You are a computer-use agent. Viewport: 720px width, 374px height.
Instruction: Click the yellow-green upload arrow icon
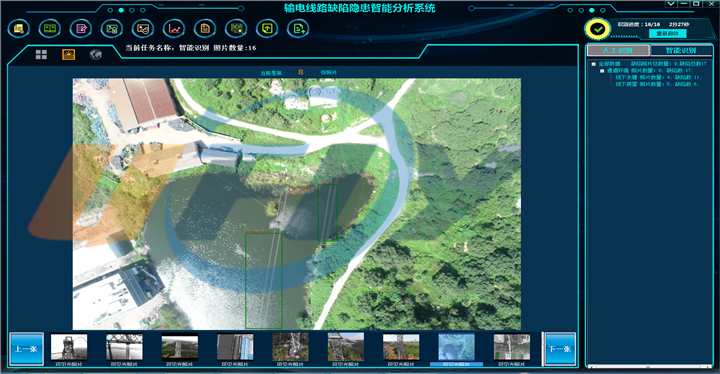[x=267, y=29]
